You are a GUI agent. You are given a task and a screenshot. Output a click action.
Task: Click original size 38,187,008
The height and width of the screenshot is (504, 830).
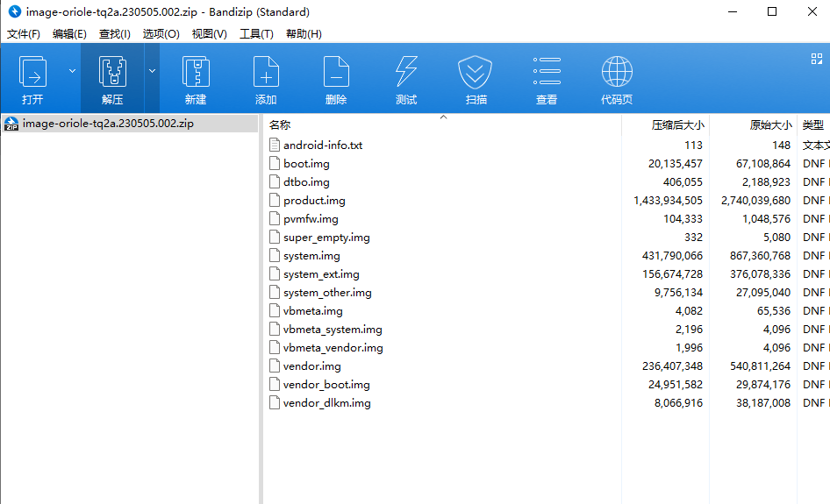pos(763,402)
